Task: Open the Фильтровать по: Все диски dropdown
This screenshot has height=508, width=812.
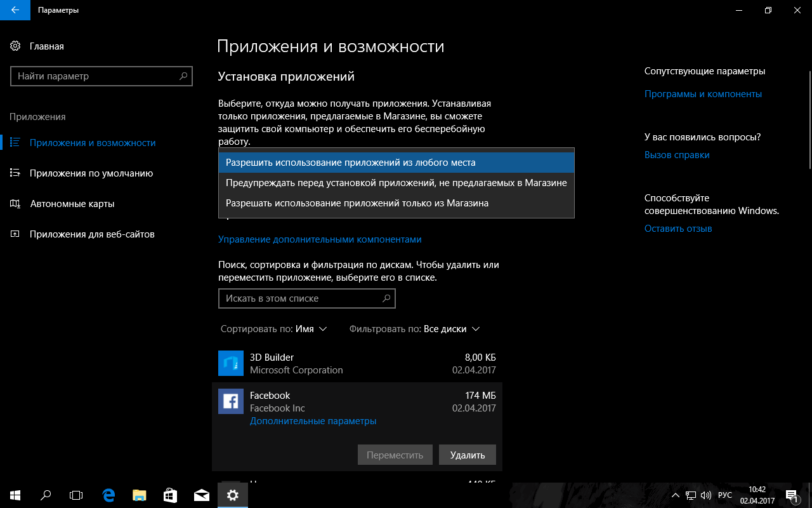Action: [414, 329]
